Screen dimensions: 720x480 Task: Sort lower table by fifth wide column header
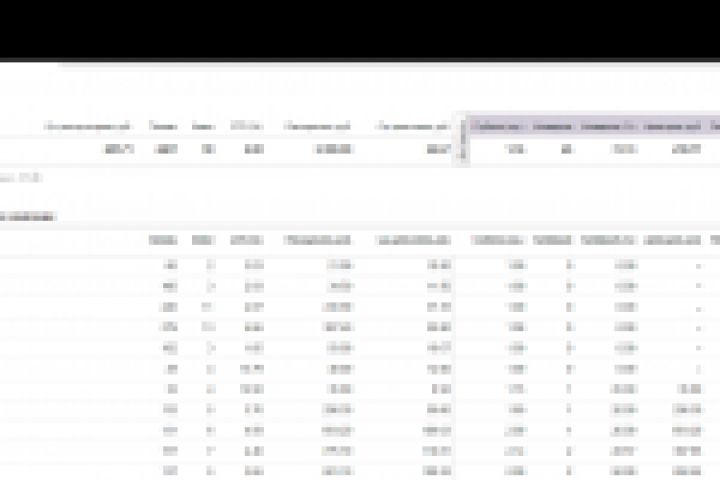(412, 240)
